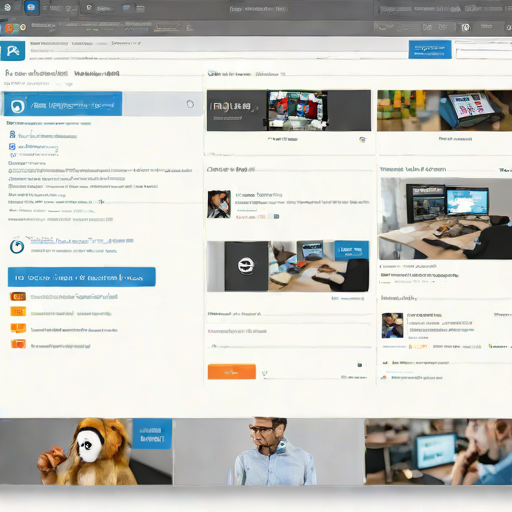
Task: Click the first small orange icon in the right column's bottom list
Action: 385,363
